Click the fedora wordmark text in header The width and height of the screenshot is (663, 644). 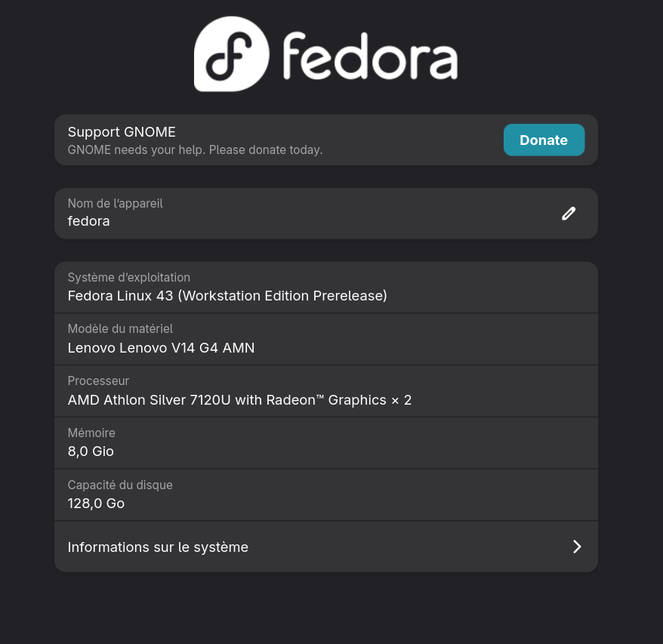[x=370, y=56]
